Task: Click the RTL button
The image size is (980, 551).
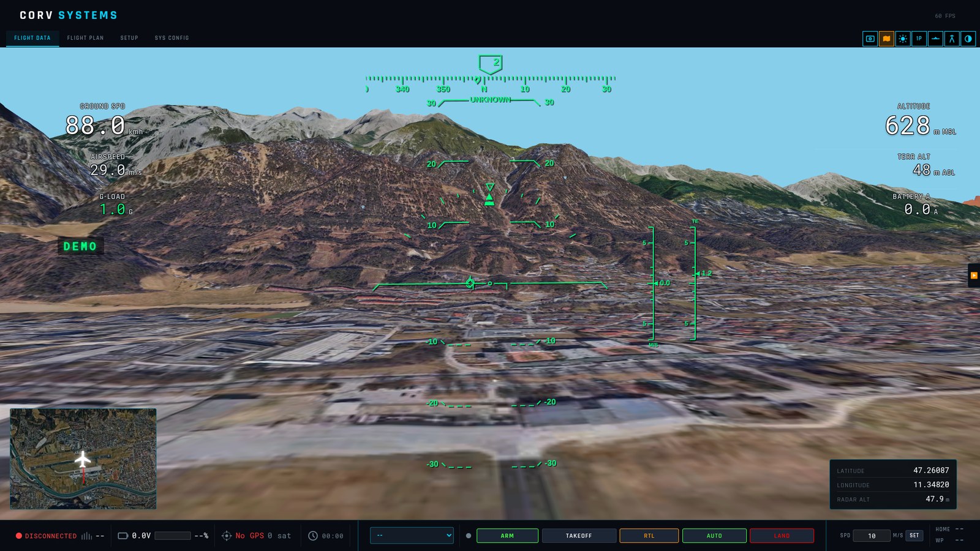Action: pos(649,536)
